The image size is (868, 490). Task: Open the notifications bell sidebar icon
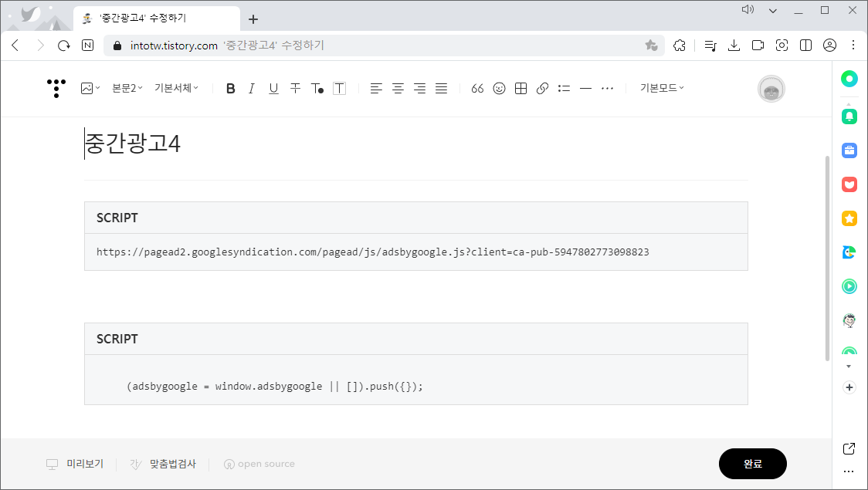coord(849,117)
